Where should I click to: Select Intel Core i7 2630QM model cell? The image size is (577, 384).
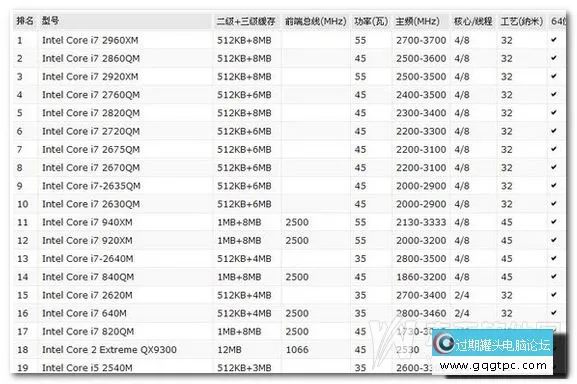91,204
